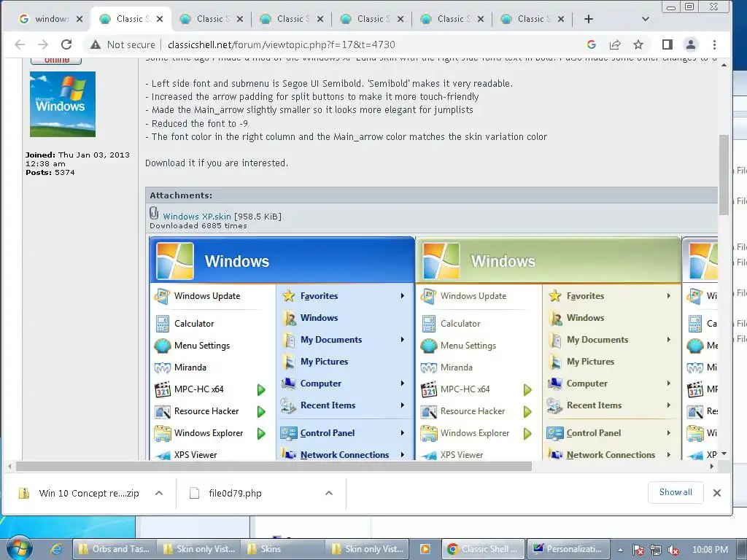Open the media player taskbar icon
Image resolution: width=747 pixels, height=560 pixels.
(x=425, y=549)
